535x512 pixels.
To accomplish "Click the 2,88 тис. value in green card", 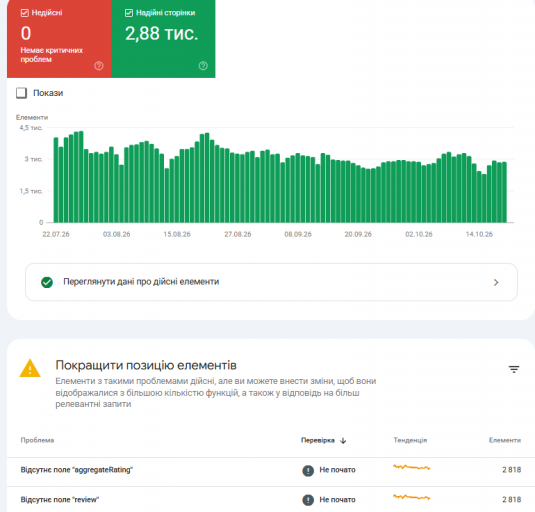I will (x=161, y=34).
